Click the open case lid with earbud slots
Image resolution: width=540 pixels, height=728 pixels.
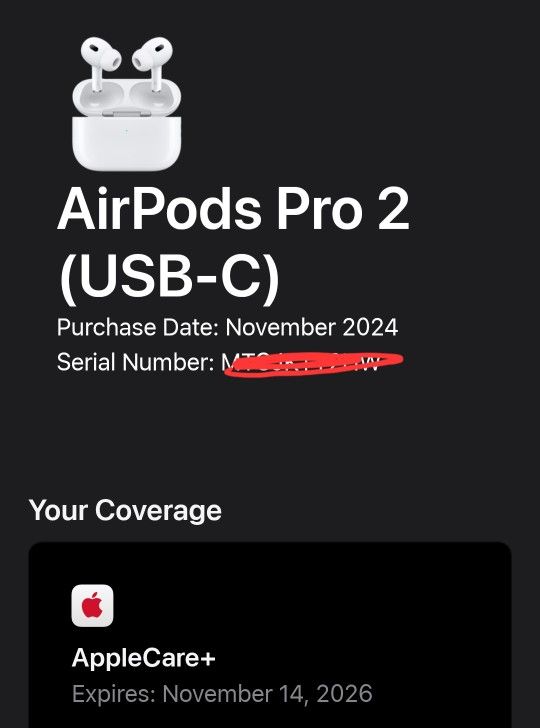coord(126,98)
